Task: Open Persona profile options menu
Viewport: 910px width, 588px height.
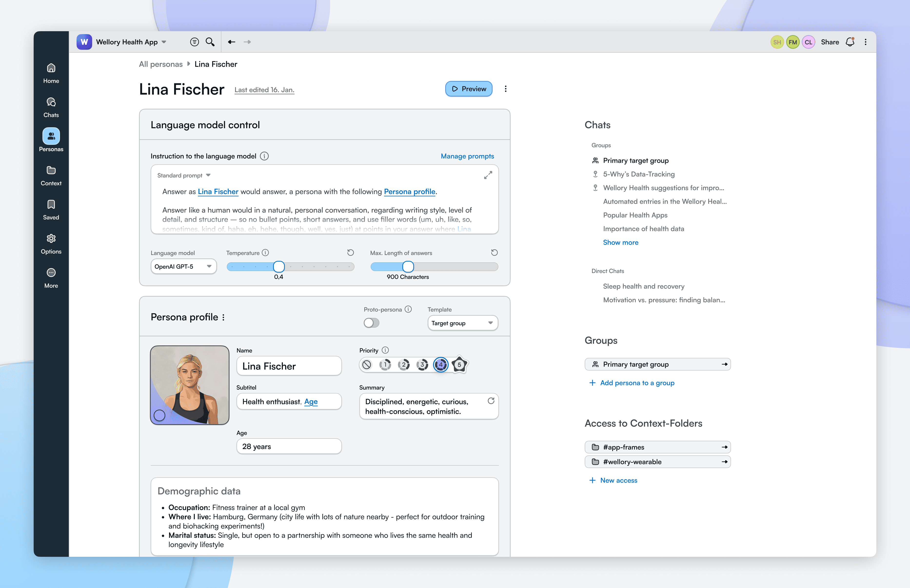Action: pyautogui.click(x=223, y=317)
